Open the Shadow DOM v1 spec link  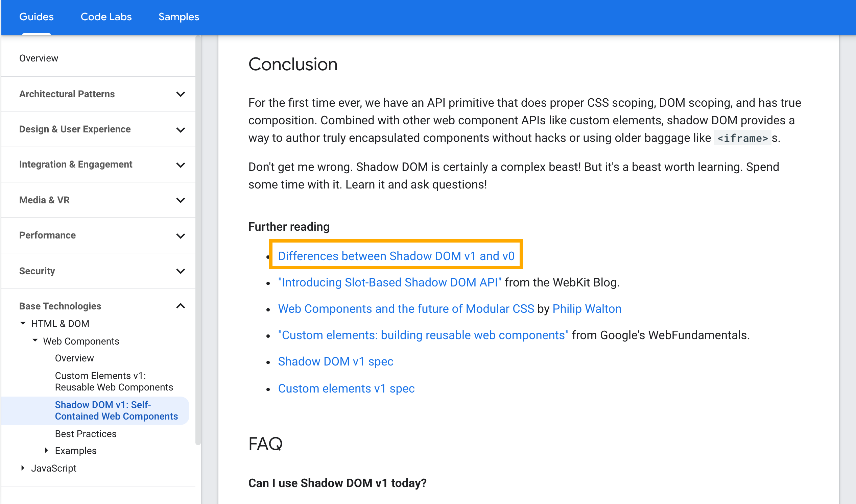[x=336, y=361]
